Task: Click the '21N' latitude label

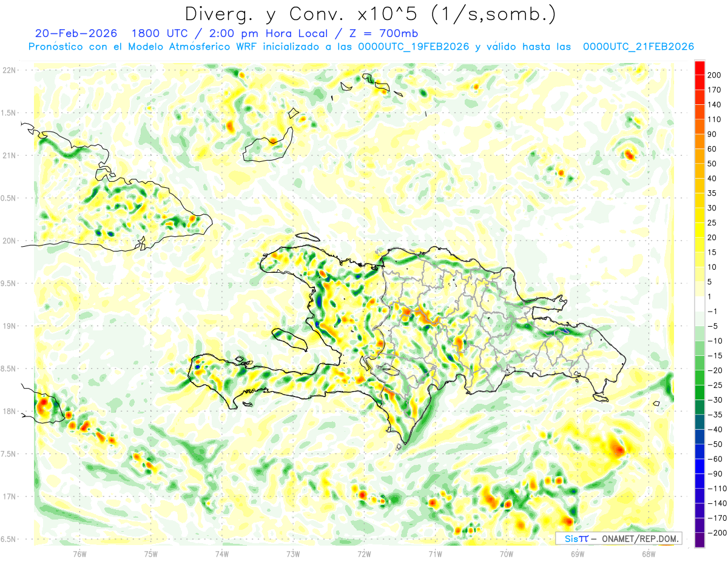Action: point(9,156)
